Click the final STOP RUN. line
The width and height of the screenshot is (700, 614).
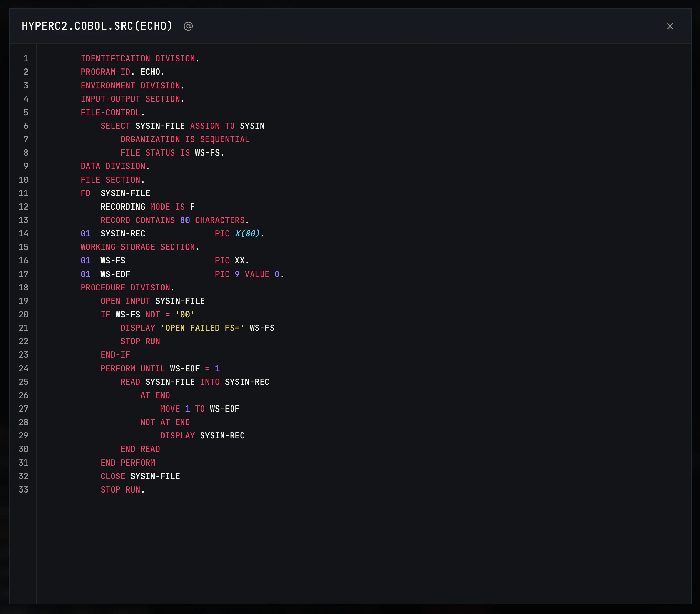123,490
